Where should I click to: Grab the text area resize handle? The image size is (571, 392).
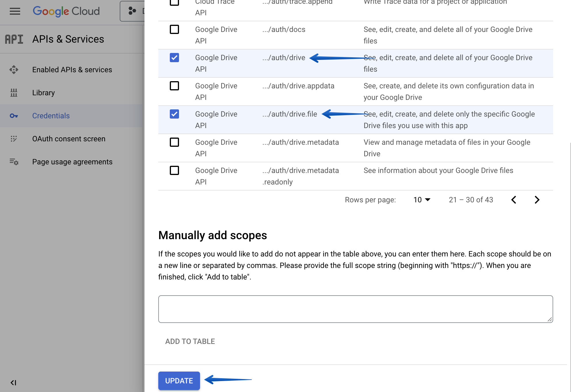(x=550, y=319)
